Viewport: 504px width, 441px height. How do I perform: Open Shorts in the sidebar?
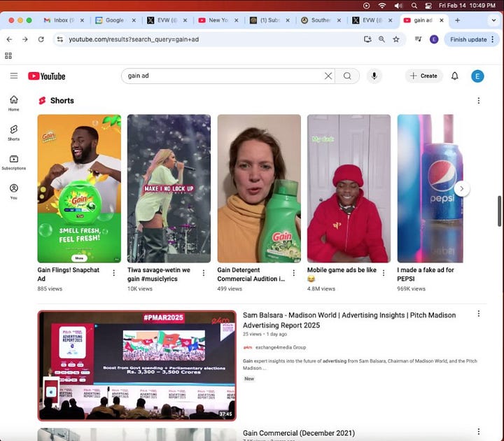tap(14, 133)
